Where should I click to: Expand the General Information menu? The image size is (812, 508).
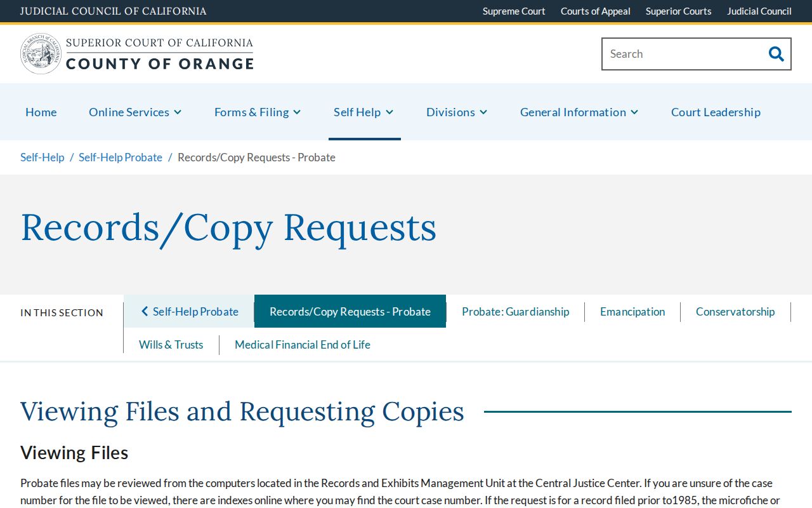579,112
